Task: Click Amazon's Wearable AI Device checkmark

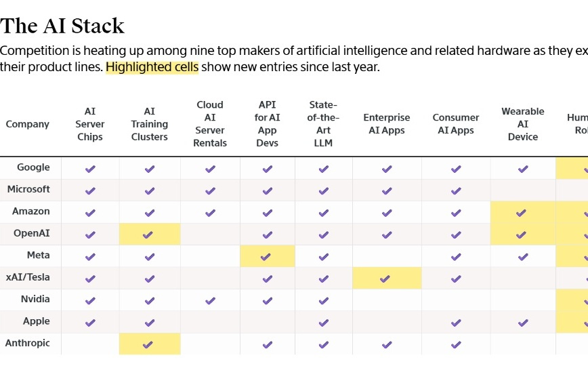Action: coord(522,213)
